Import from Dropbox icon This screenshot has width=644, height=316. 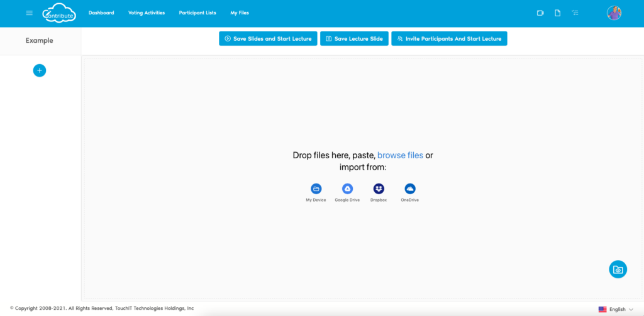coord(379,188)
